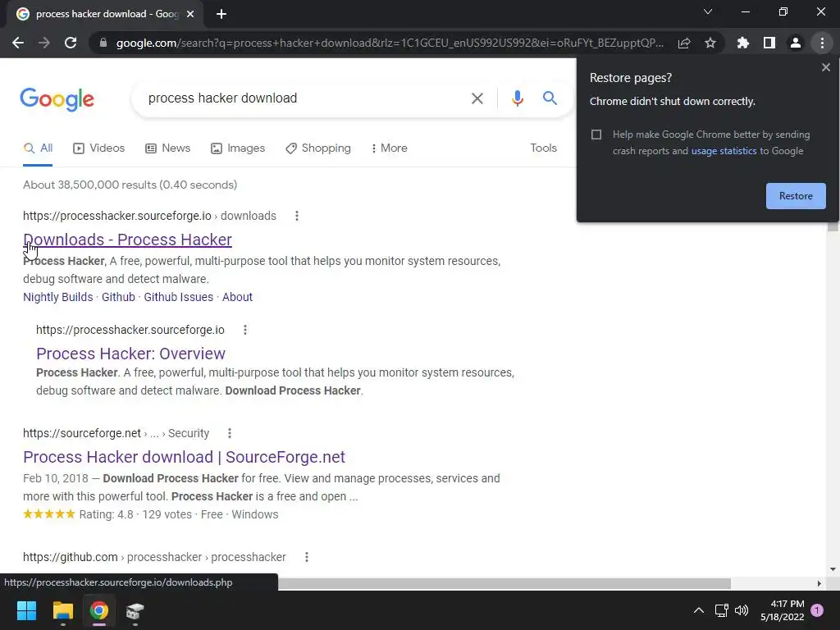Dismiss the Restore pages popup
This screenshot has height=630, width=840.
(x=826, y=67)
